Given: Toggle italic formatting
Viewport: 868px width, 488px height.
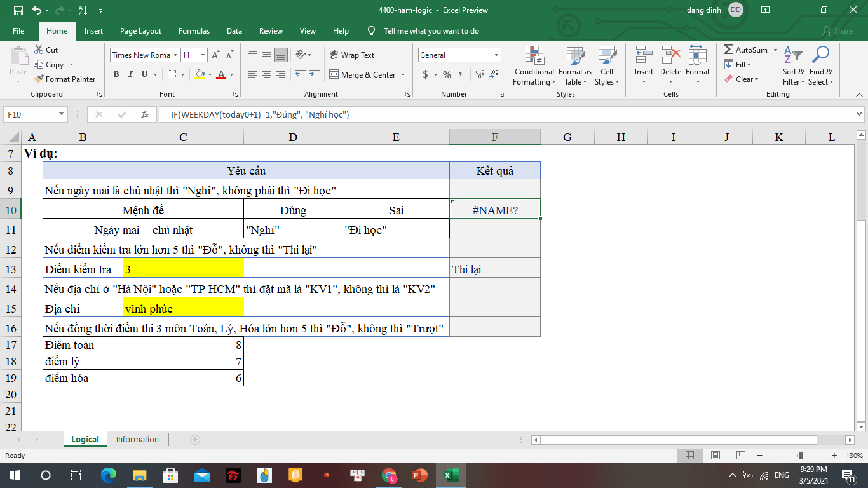Looking at the screenshot, I should (x=130, y=74).
